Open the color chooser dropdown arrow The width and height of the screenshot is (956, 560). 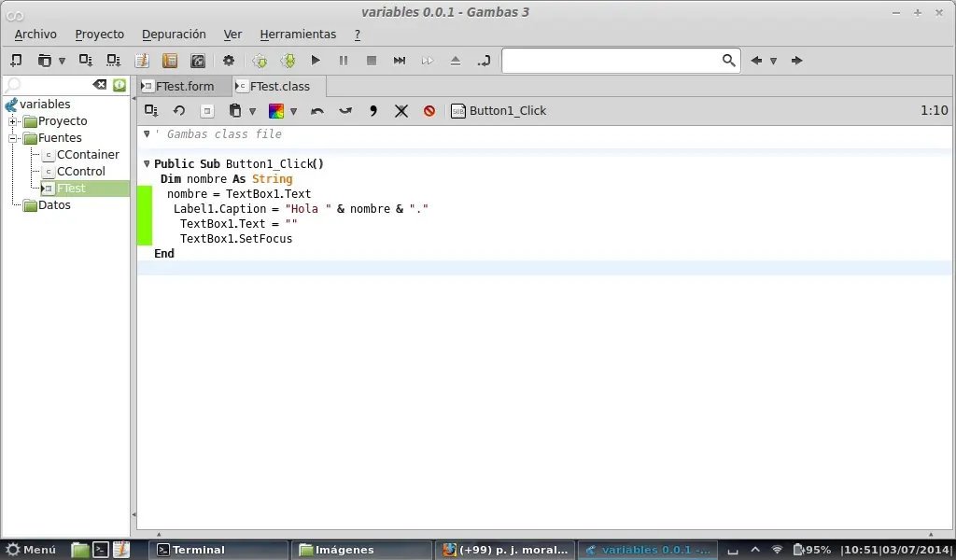293,111
